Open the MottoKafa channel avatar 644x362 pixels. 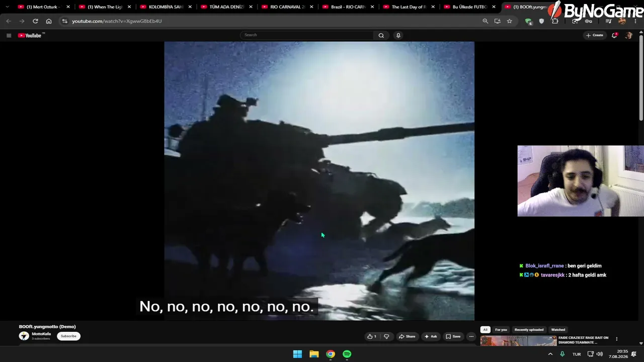click(x=24, y=336)
